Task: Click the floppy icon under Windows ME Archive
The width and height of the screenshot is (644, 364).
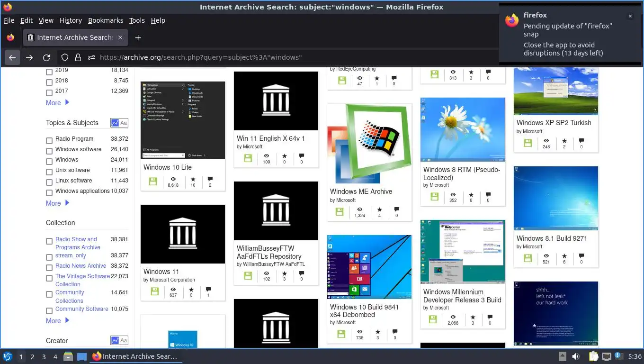Action: pos(340,212)
